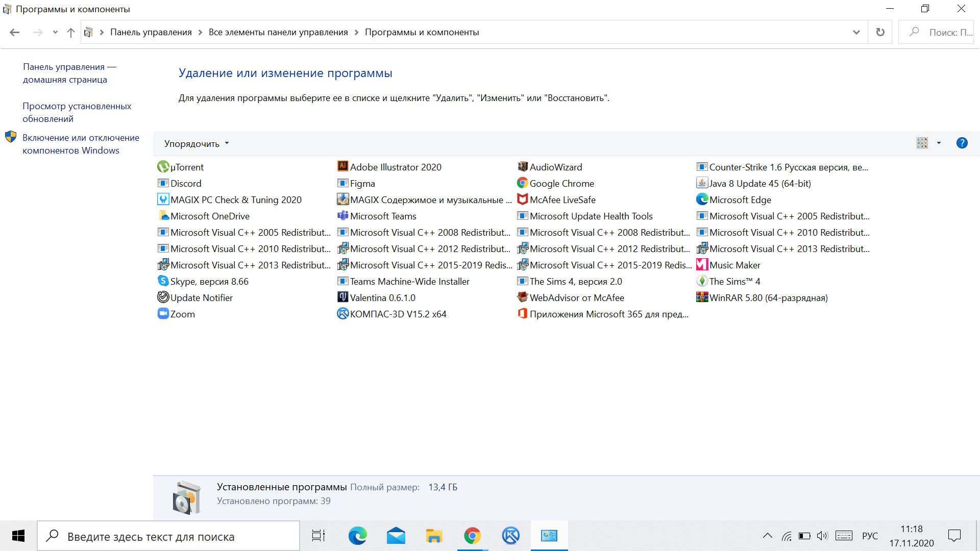Open the Упорядочить dropdown menu

[x=197, y=143]
